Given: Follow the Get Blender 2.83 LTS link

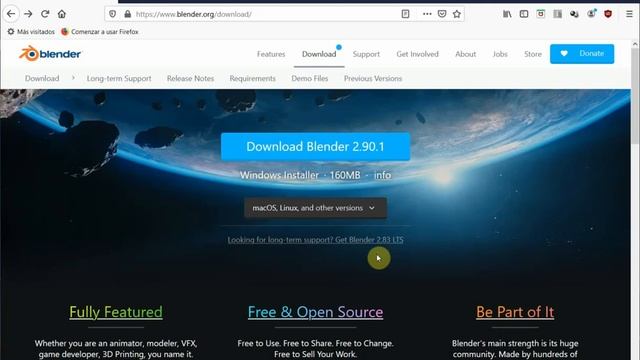Looking at the screenshot, I should [316, 240].
